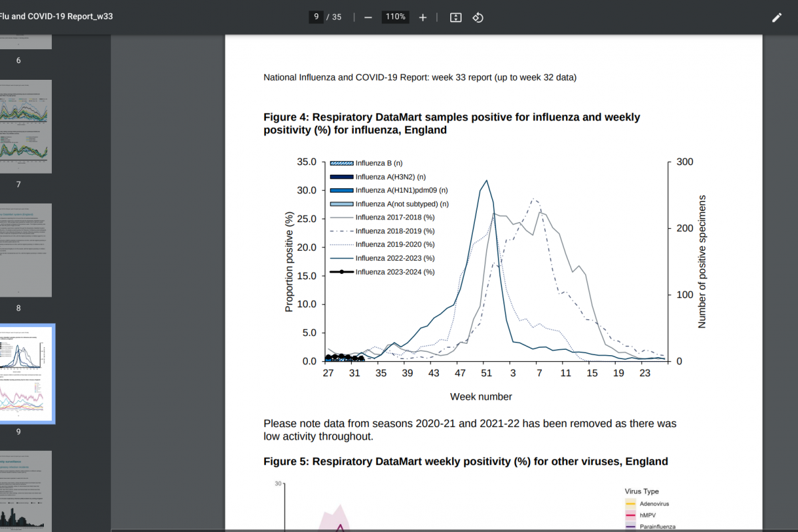The width and height of the screenshot is (798, 532).
Task: Click the hMPV pink legend swatch
Action: (630, 515)
